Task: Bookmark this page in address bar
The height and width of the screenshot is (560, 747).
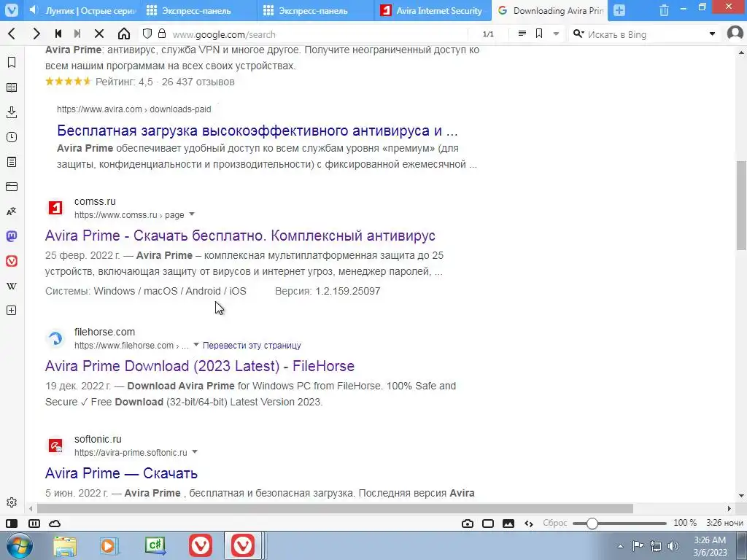Action: pos(539,34)
